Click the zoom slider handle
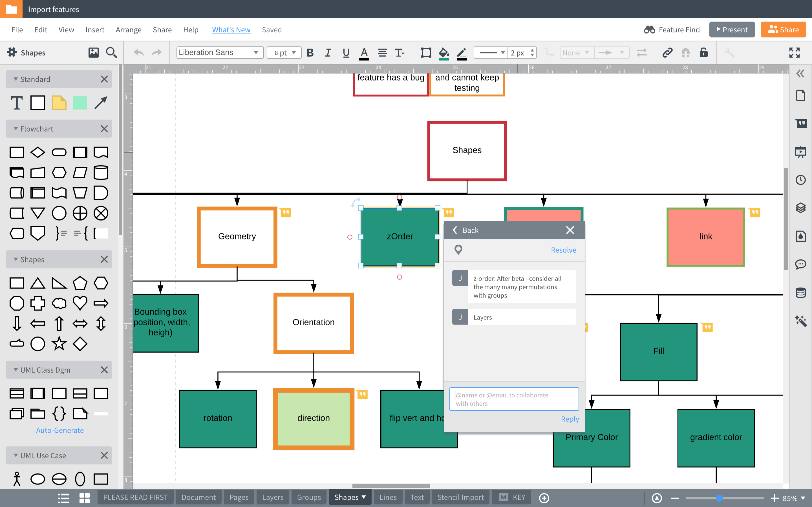The image size is (812, 507). 720,498
